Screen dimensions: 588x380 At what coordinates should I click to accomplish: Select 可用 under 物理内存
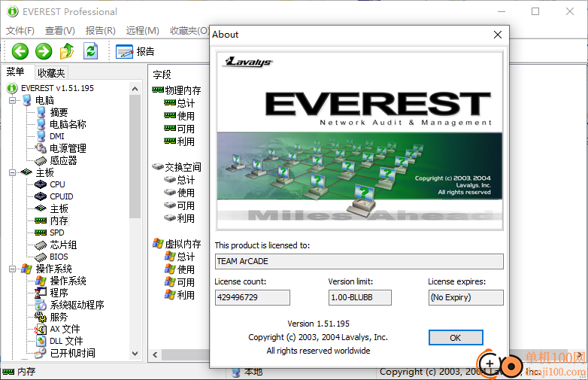180,129
